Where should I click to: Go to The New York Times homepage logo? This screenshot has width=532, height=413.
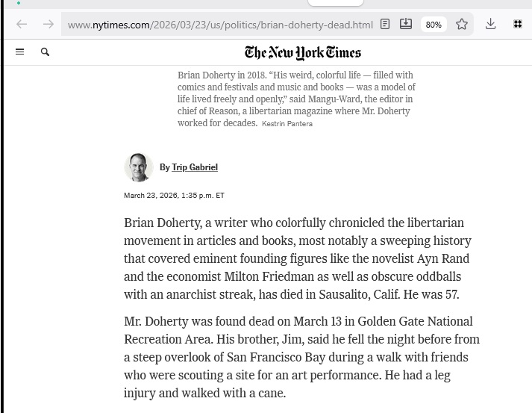(302, 52)
